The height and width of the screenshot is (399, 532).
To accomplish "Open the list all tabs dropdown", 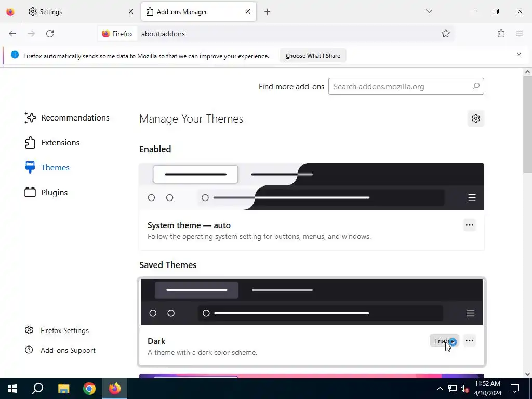I will point(429,11).
